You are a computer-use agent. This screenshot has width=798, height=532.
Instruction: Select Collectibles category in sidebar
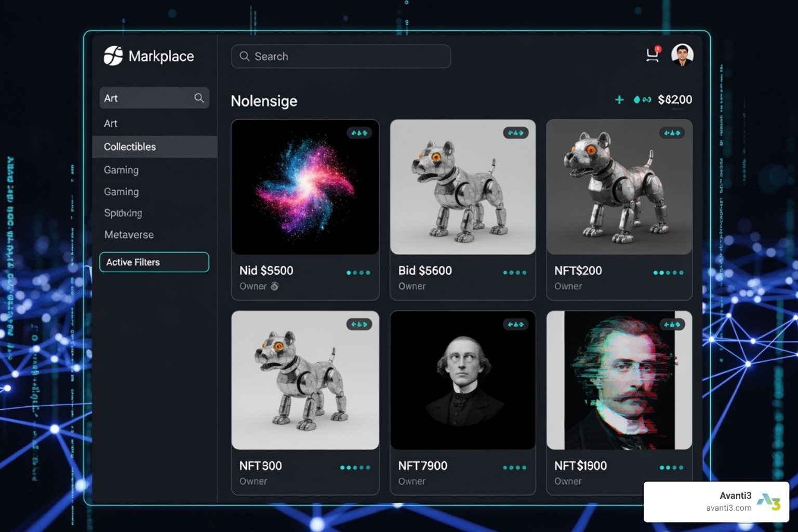click(x=130, y=147)
